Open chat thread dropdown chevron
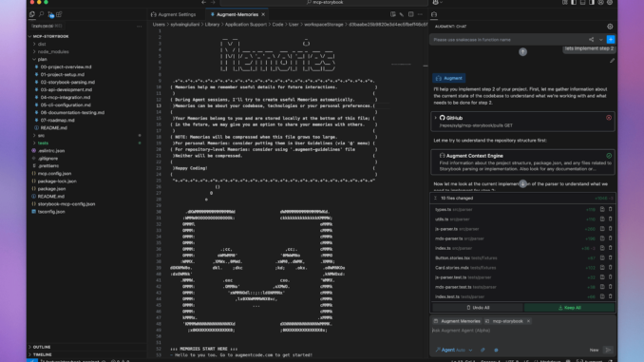The width and height of the screenshot is (644, 362). 601,40
